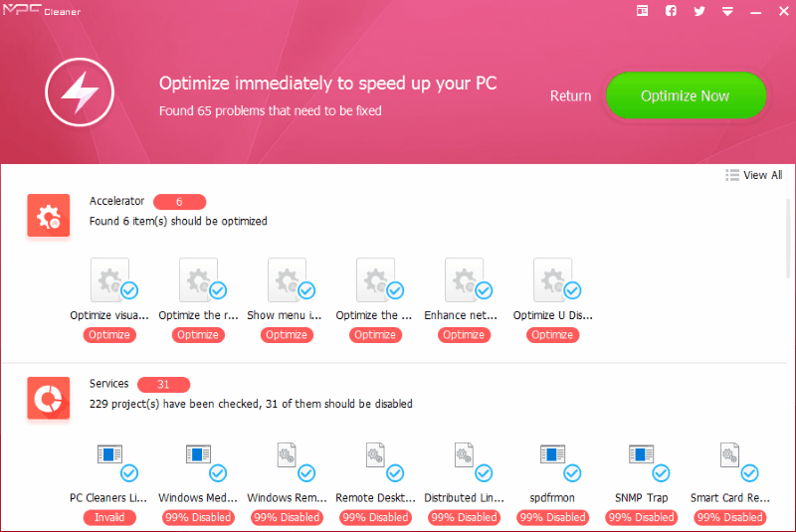Screen dimensions: 796x532
Task: Select the Optimize the r... item icon
Action: tap(198, 279)
